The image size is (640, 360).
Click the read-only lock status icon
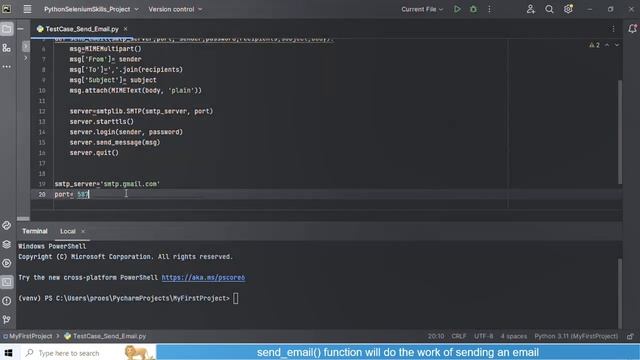tap(630, 336)
